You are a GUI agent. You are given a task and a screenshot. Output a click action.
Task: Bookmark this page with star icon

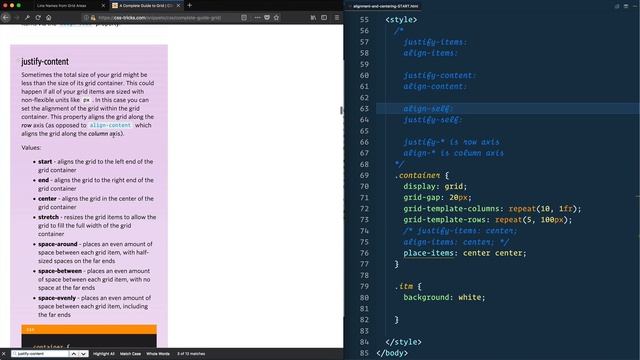[276, 18]
